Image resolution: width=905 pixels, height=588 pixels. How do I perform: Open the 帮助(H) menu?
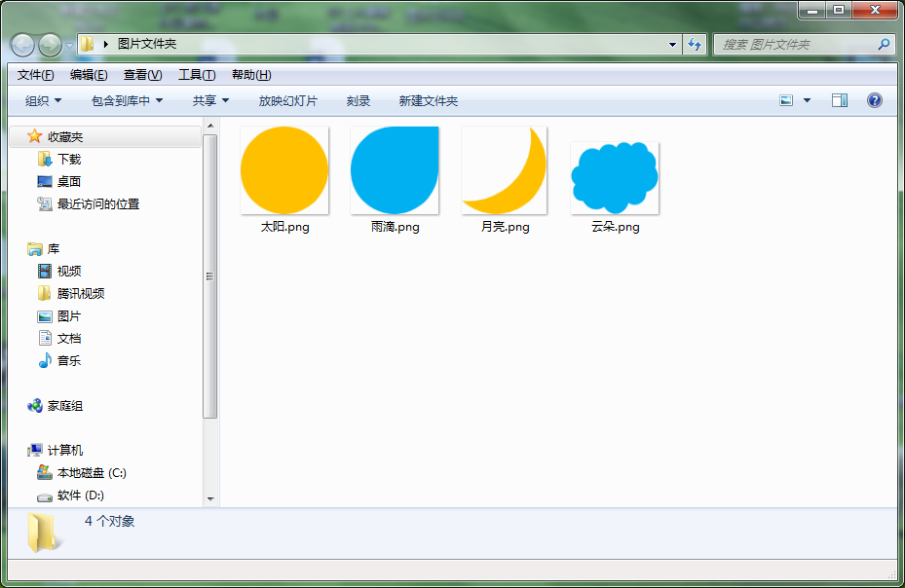pyautogui.click(x=251, y=75)
